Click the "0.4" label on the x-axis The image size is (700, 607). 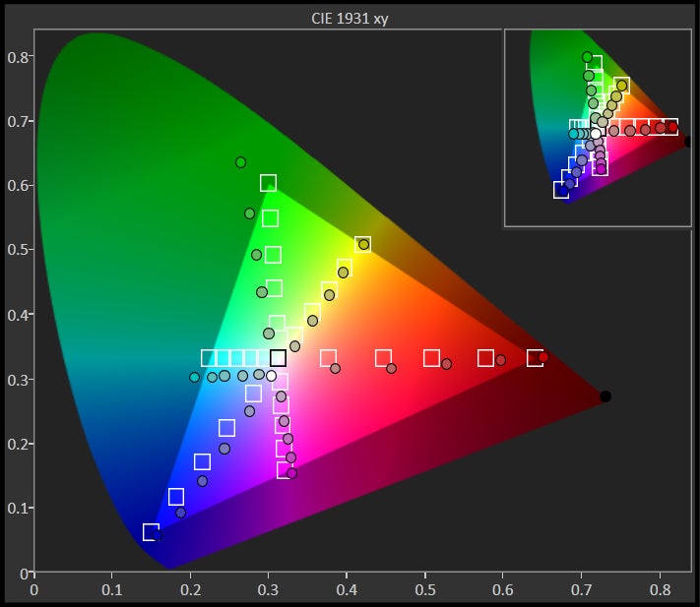(347, 590)
